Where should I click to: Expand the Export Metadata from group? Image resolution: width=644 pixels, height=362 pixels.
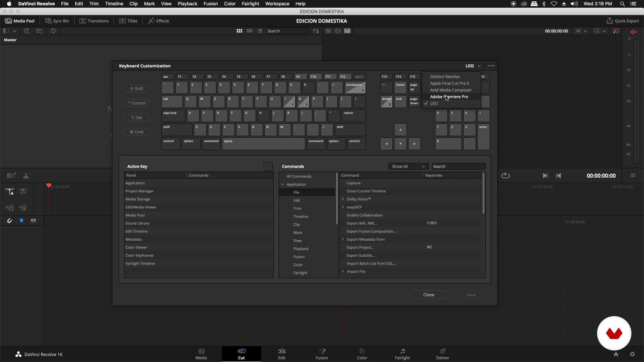pos(343,239)
